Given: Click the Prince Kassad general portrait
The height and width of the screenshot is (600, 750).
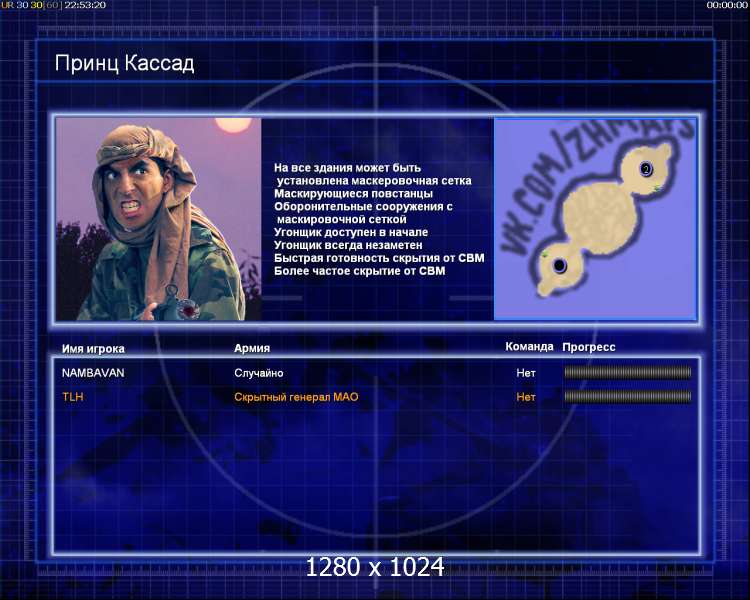Looking at the screenshot, I should (x=158, y=219).
